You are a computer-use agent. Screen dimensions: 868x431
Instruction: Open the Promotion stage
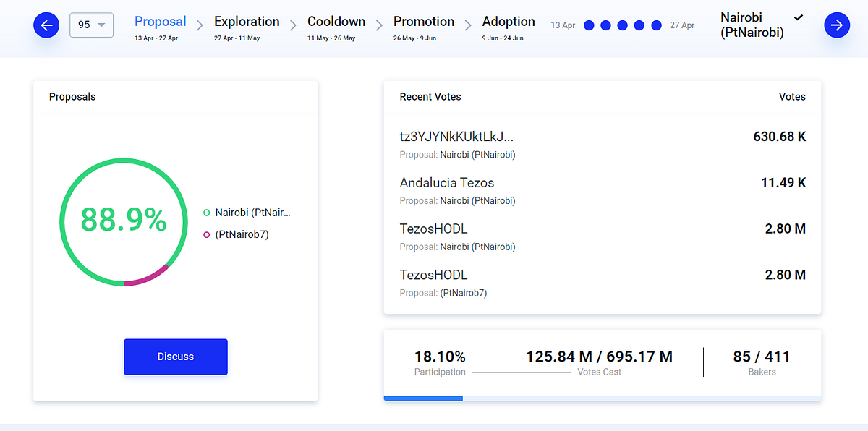[424, 27]
